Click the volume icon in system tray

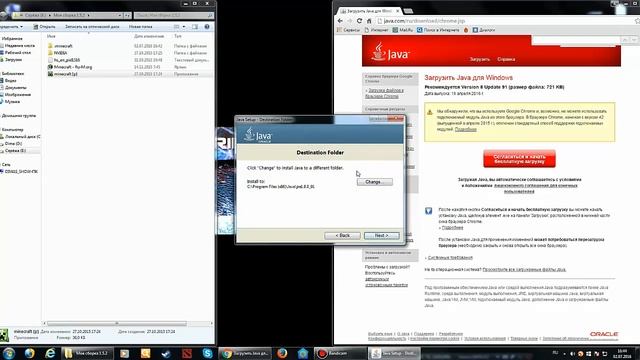click(572, 353)
